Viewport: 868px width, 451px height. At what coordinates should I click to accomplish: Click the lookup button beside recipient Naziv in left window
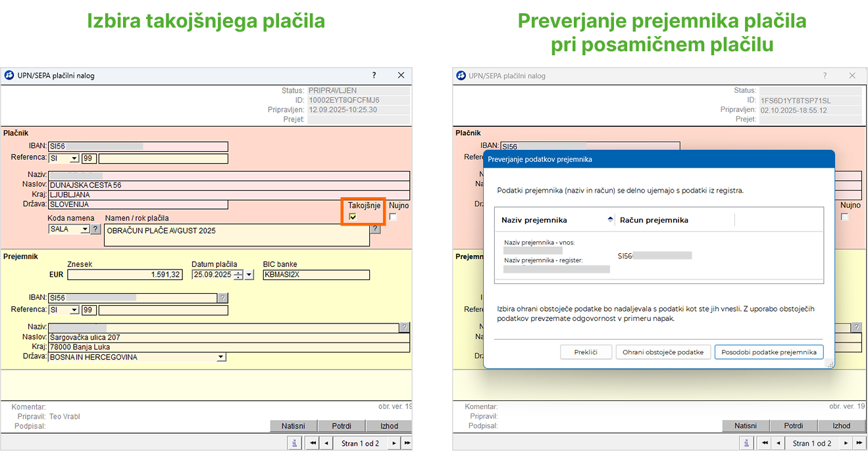tap(404, 327)
